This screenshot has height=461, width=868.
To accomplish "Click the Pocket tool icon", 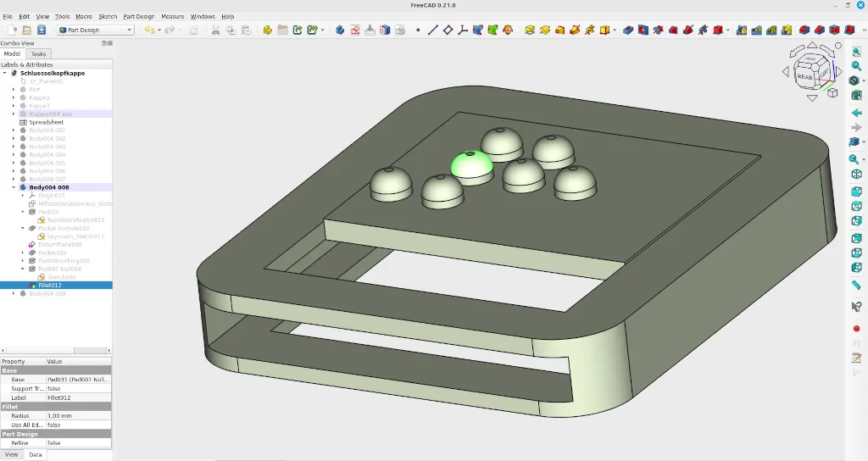I will 628,30.
